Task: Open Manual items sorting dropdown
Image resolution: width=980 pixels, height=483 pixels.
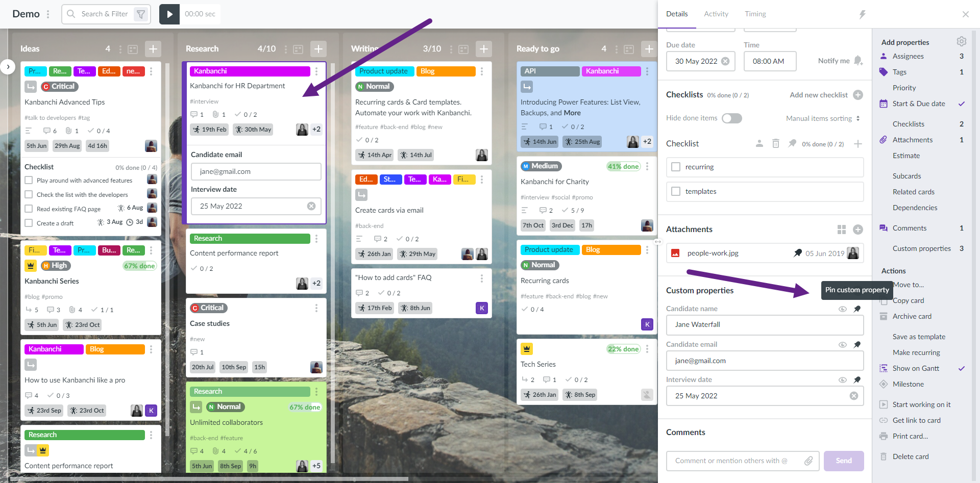Action: pyautogui.click(x=823, y=118)
